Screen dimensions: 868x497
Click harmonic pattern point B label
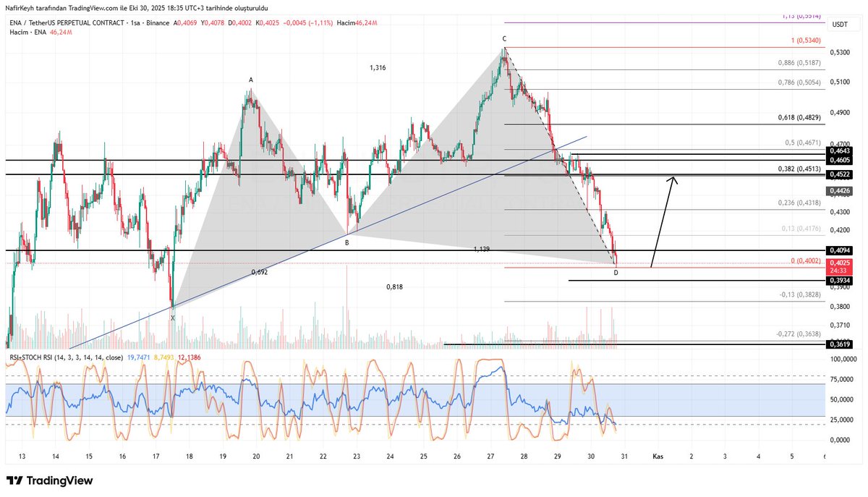(x=347, y=242)
